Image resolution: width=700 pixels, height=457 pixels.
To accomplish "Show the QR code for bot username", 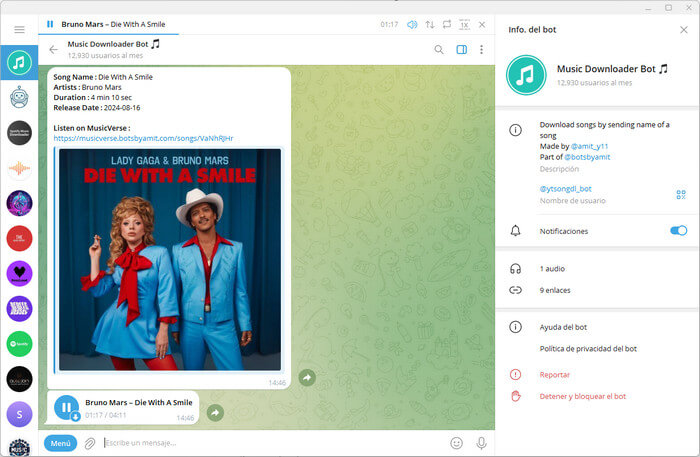I will tap(681, 195).
